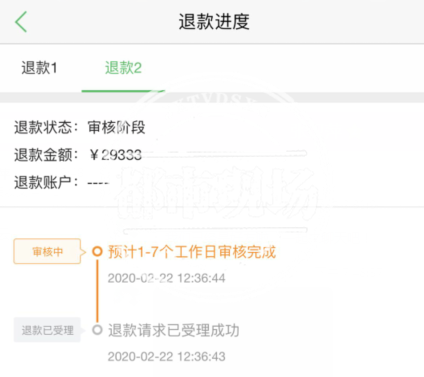This screenshot has width=424, height=377.
Task: Click the 退款金额 label
Action: pyautogui.click(x=46, y=155)
